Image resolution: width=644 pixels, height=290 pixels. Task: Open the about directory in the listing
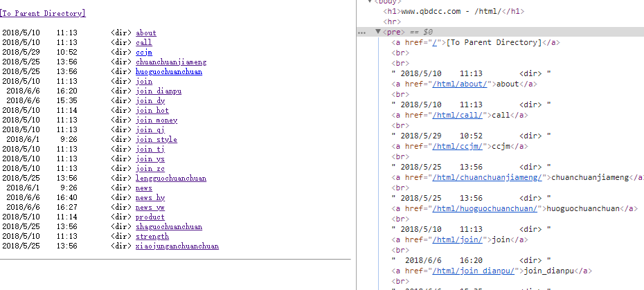click(146, 33)
